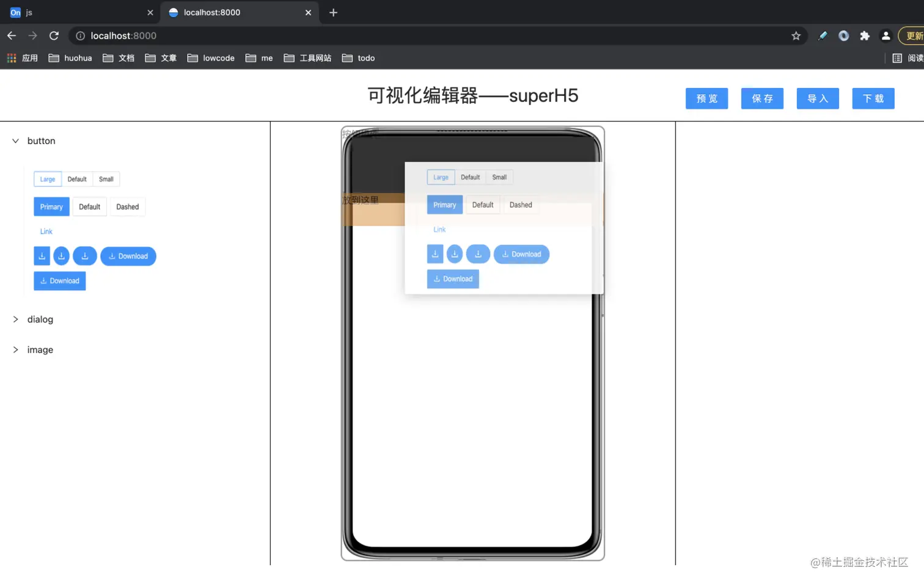Click the Default button beside Primary in left panel
This screenshot has width=924, height=584.
point(89,207)
